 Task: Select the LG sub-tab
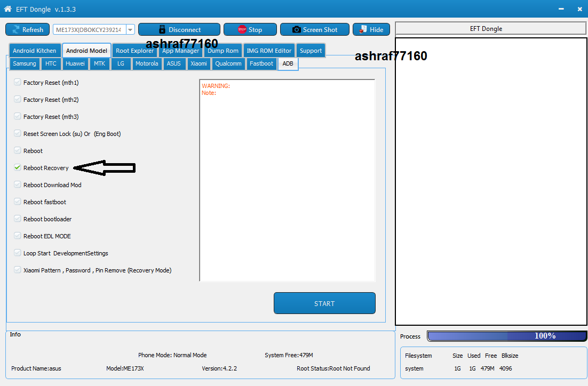121,63
